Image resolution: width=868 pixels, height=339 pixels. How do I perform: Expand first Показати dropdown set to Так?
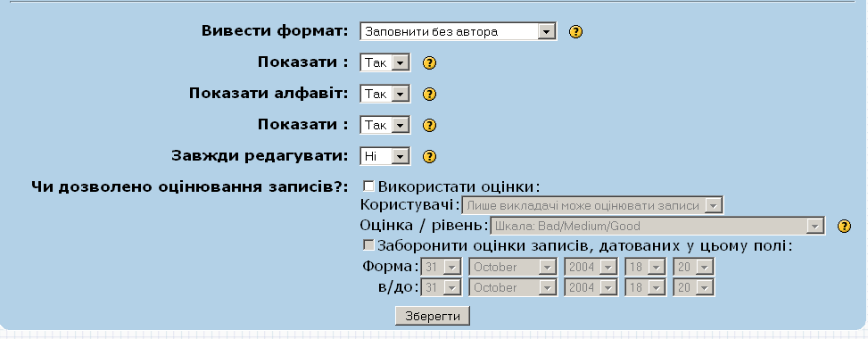tap(385, 62)
